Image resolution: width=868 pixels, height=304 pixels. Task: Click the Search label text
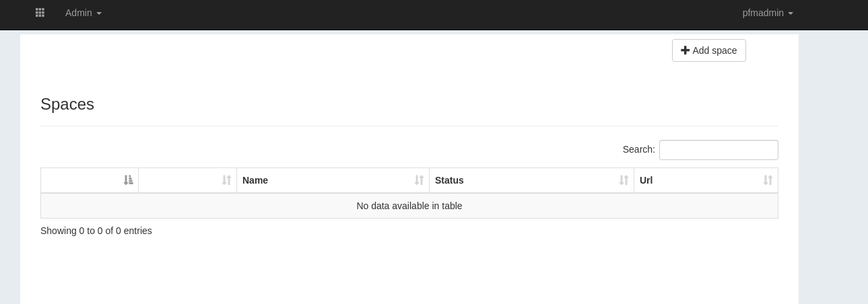pos(638,149)
